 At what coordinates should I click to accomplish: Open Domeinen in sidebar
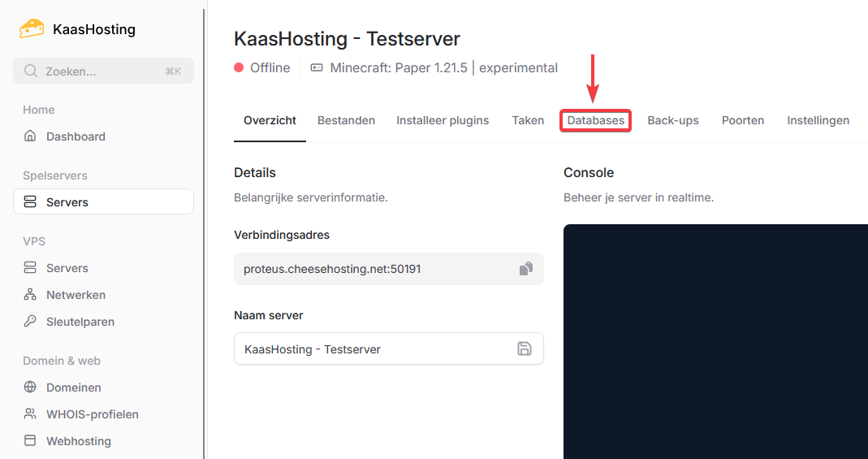pyautogui.click(x=103, y=388)
